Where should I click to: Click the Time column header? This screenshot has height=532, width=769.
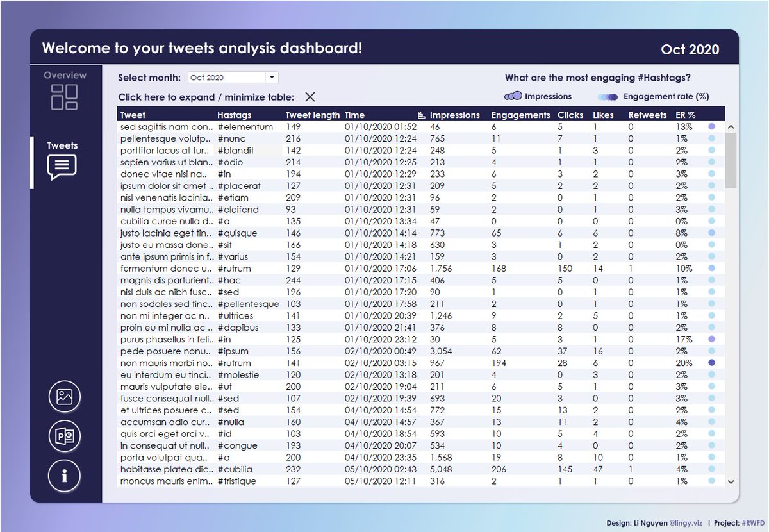(354, 115)
